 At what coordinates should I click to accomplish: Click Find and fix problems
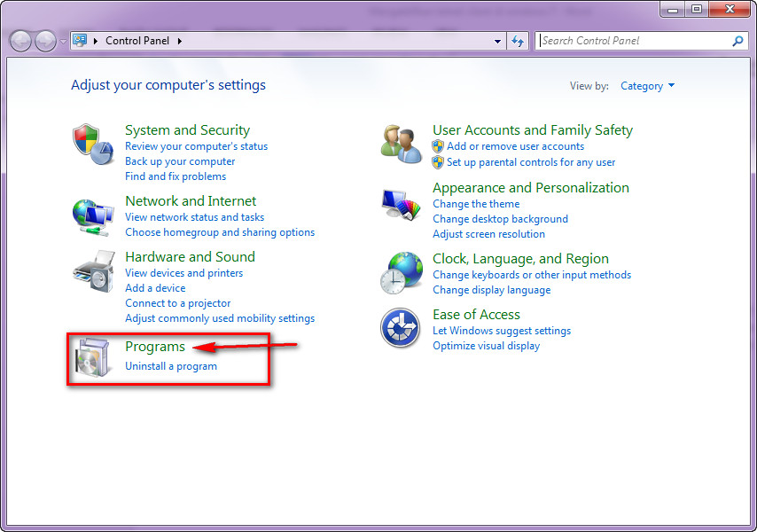pos(176,176)
